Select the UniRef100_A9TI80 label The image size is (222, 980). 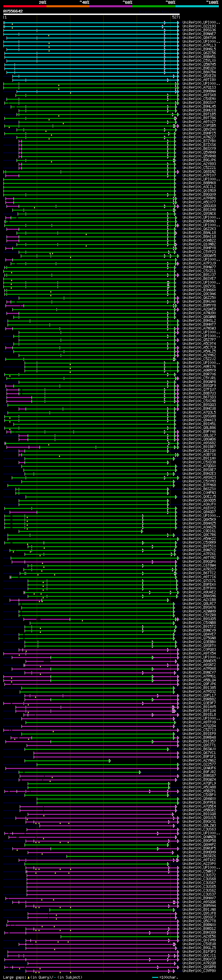(x=199, y=80)
